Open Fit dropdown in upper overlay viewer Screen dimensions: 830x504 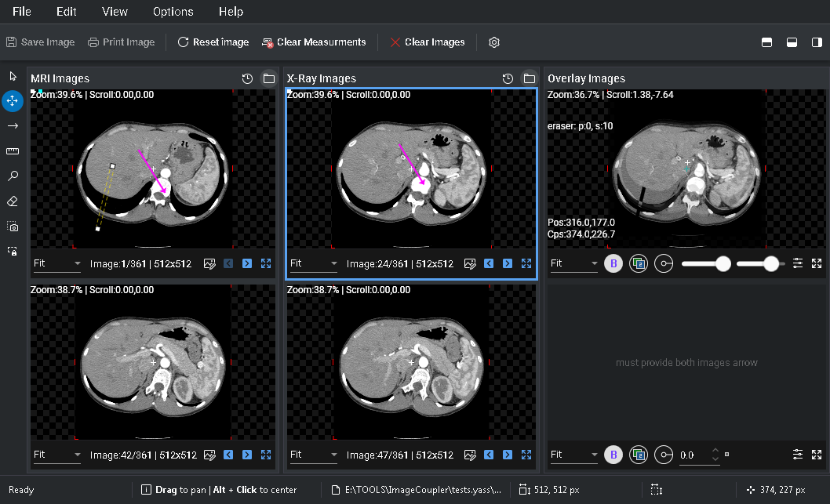point(573,263)
